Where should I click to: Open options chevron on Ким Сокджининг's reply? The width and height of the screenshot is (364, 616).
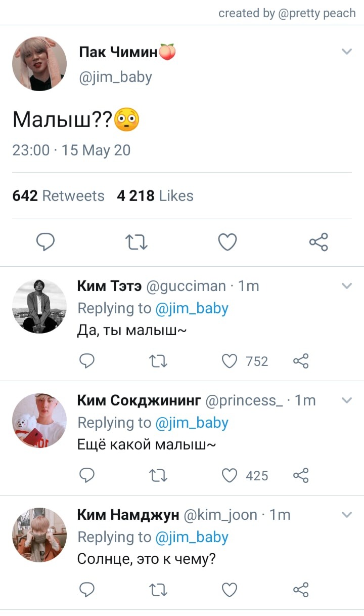347,400
